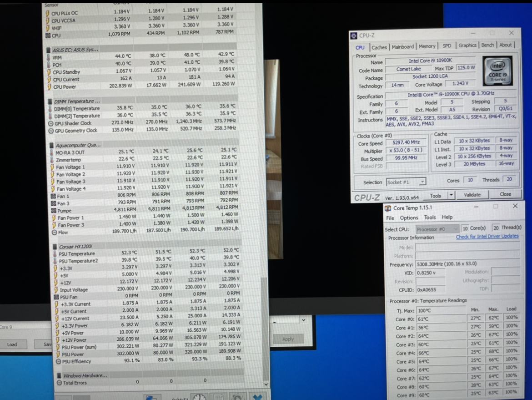532x400 pixels.
Task: Open the Help menu in Core Temp
Action: tap(447, 217)
